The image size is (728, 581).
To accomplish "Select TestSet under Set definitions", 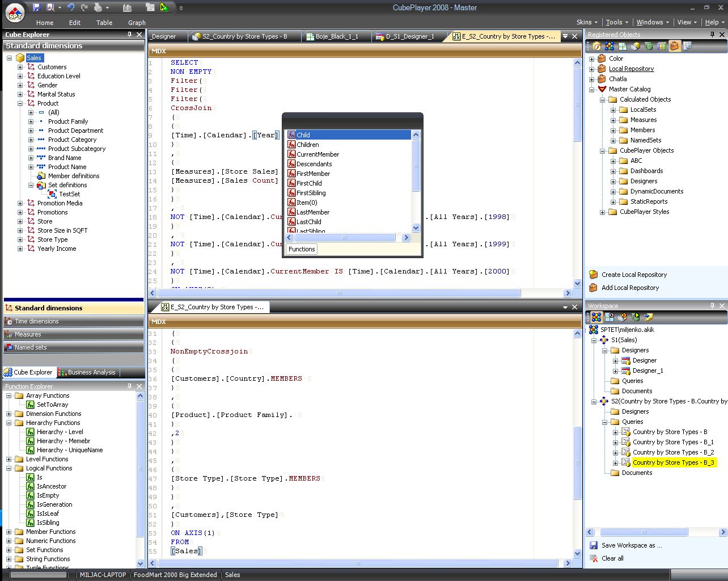I will point(69,194).
